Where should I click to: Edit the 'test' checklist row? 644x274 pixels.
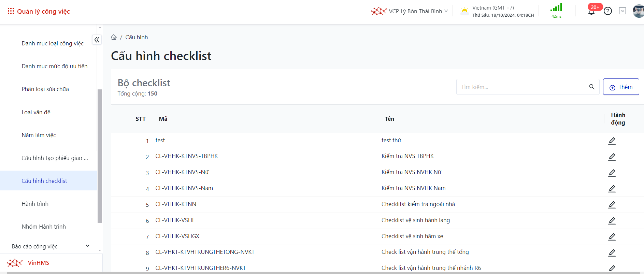click(612, 141)
